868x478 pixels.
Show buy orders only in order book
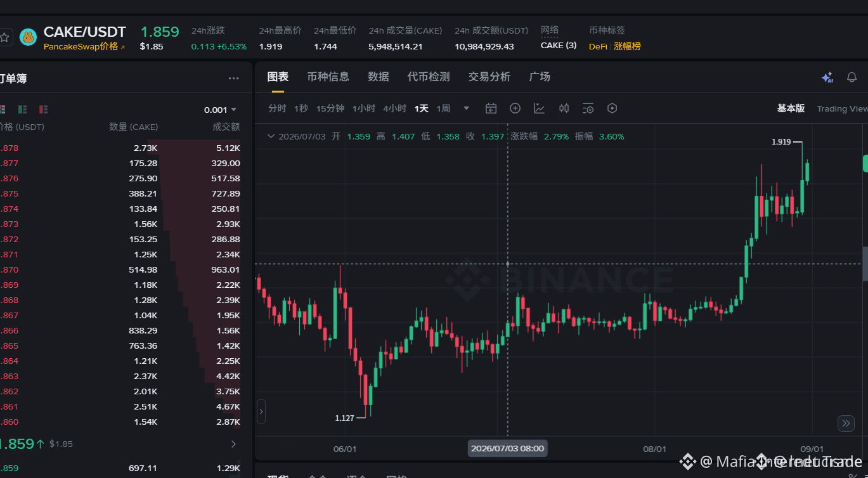pos(23,110)
